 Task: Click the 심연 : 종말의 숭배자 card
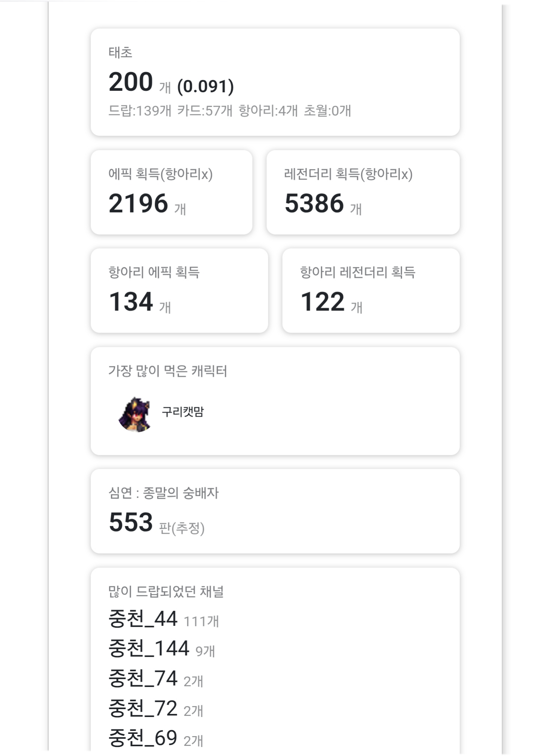click(x=275, y=511)
